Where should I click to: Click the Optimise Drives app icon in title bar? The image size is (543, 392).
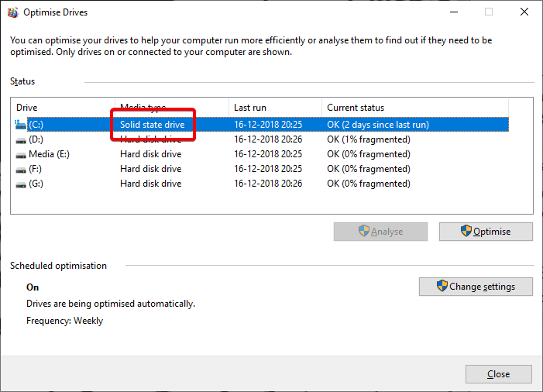coord(13,12)
